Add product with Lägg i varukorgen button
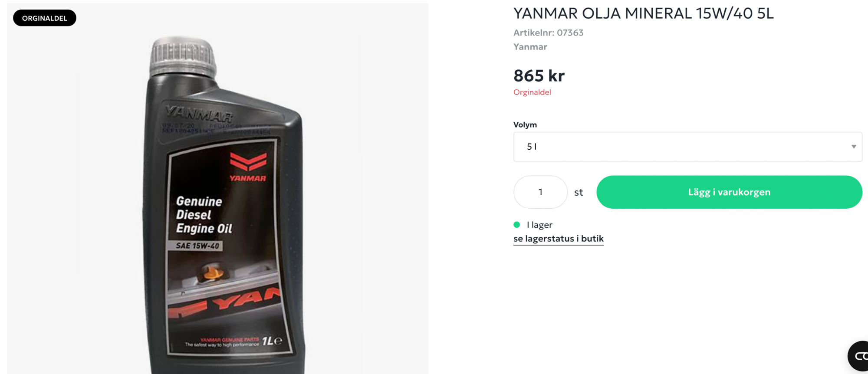The width and height of the screenshot is (868, 374). [x=729, y=192]
